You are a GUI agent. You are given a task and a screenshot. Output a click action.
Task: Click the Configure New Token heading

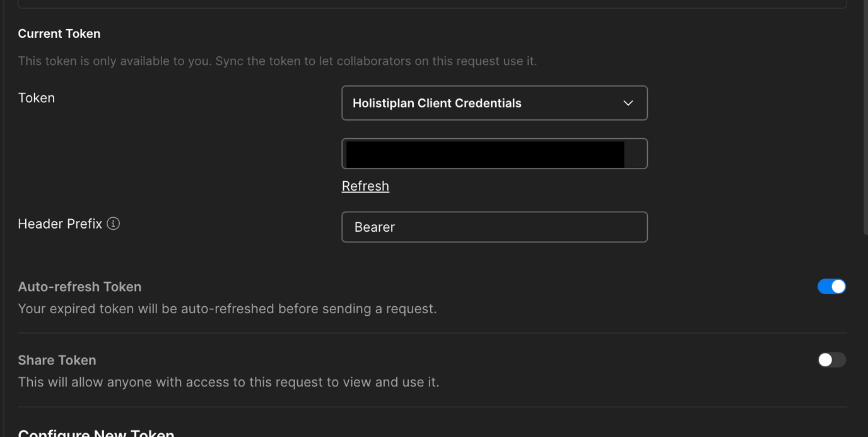pos(96,433)
